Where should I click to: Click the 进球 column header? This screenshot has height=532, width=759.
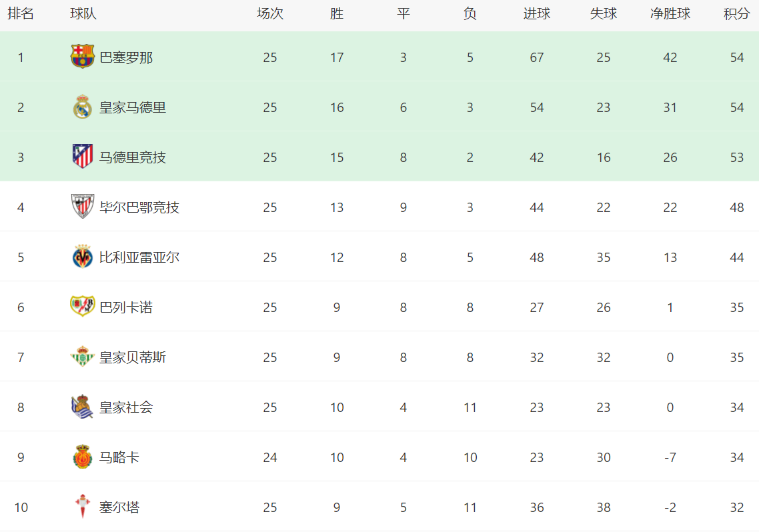[x=536, y=14]
